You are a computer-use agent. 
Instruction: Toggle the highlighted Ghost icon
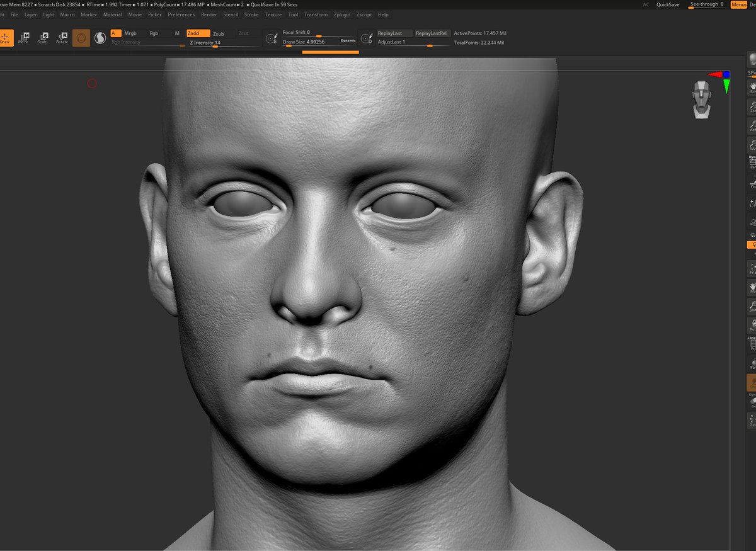pos(752,382)
